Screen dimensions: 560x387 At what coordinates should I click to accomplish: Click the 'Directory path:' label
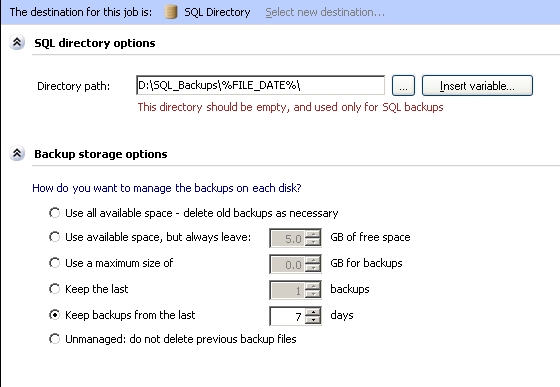[74, 86]
